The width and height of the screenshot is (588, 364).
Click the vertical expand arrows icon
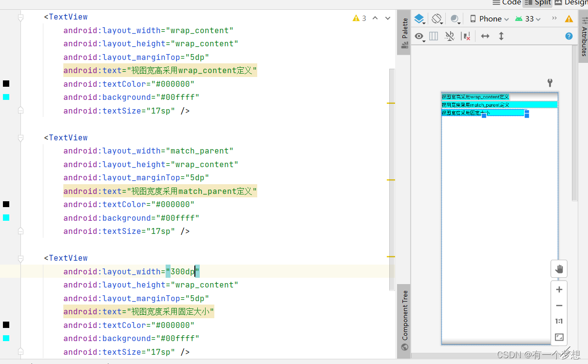(501, 36)
